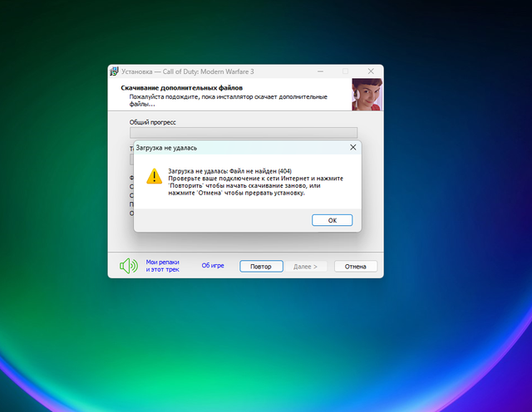This screenshot has width=532, height=412.
Task: Click the portrait thumbnail in installer header
Action: (367, 94)
